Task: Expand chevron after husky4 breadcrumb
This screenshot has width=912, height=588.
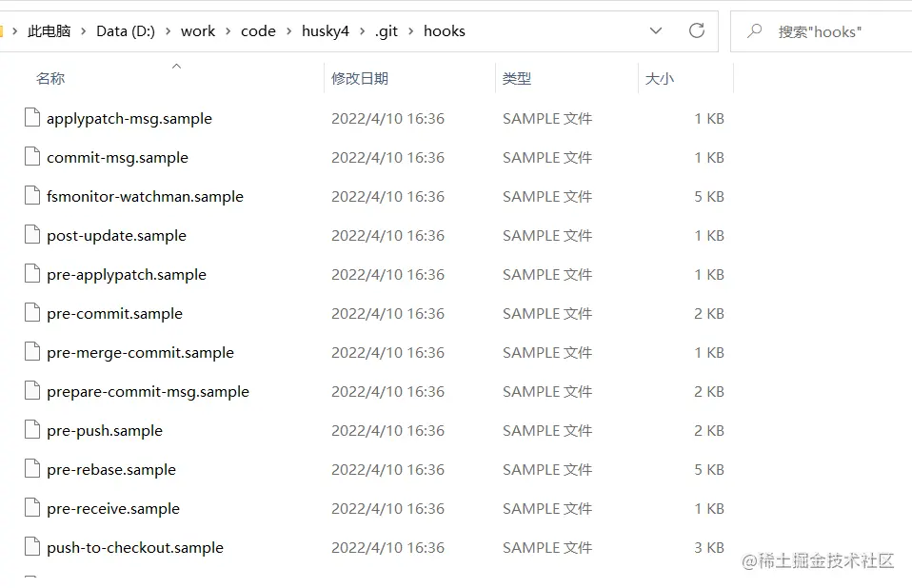Action: tap(362, 31)
